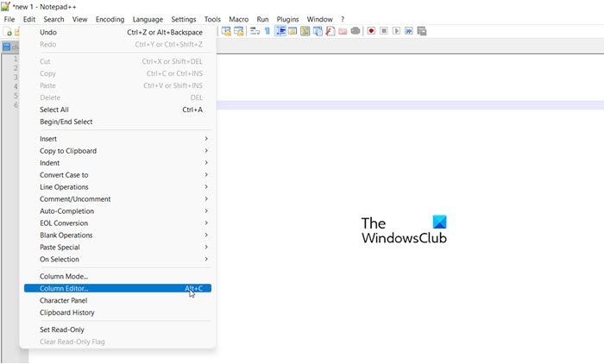Screen dimensions: 604x364
Task: Choose Undo from the Edit menu
Action: point(117,33)
